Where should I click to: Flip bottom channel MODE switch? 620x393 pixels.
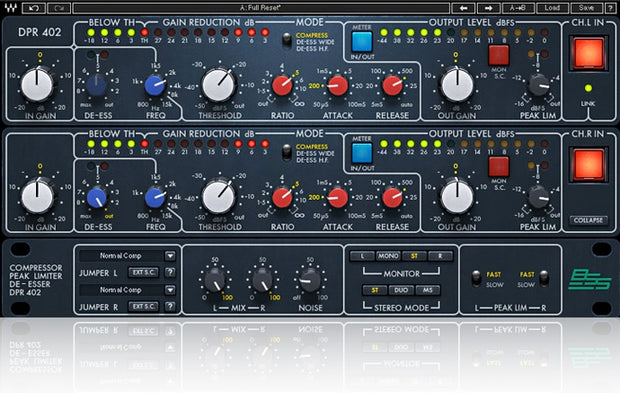(287, 153)
